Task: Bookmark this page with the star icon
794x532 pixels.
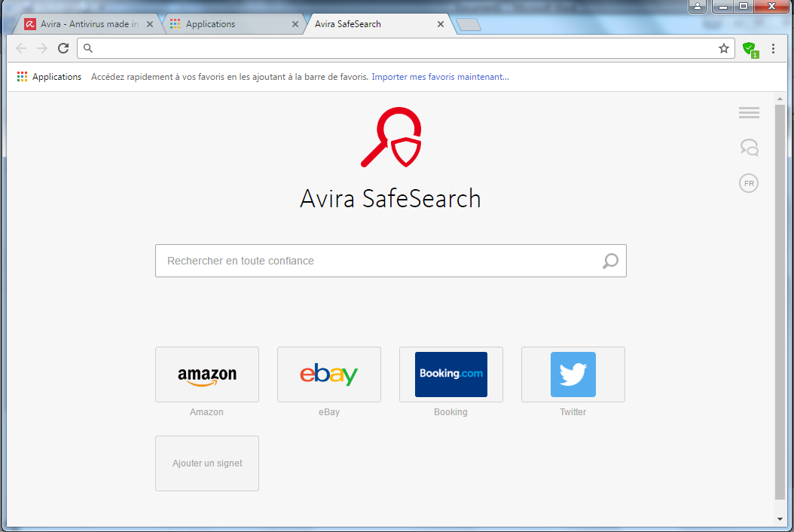Action: [724, 48]
